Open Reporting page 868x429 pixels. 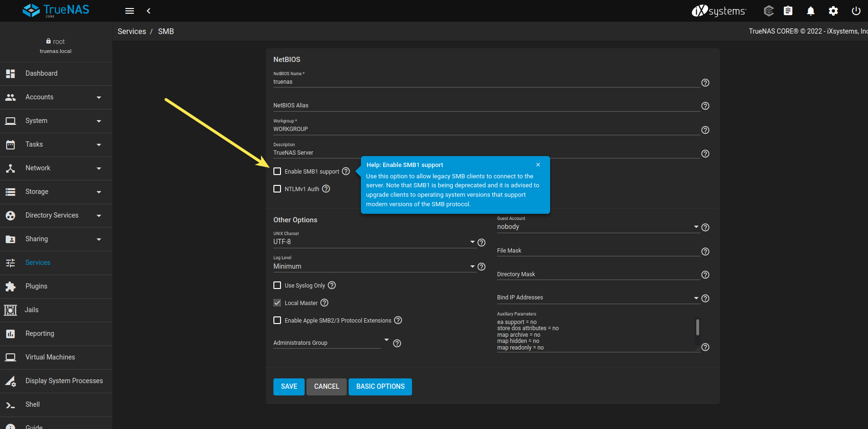click(56, 333)
